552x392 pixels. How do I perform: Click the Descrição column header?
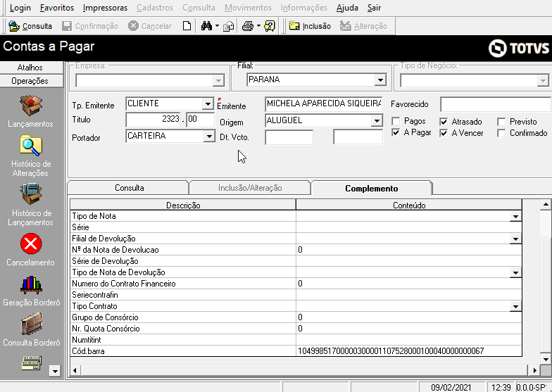click(183, 206)
